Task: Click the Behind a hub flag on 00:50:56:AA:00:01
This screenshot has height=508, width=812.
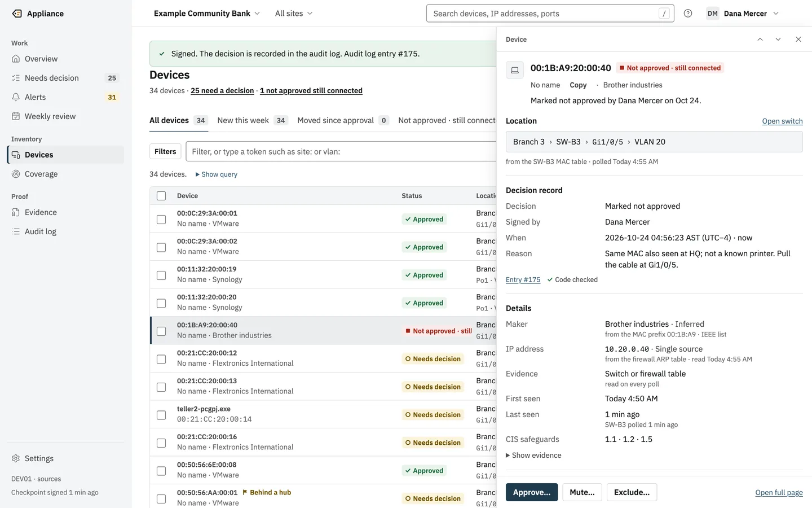Action: coord(267,492)
